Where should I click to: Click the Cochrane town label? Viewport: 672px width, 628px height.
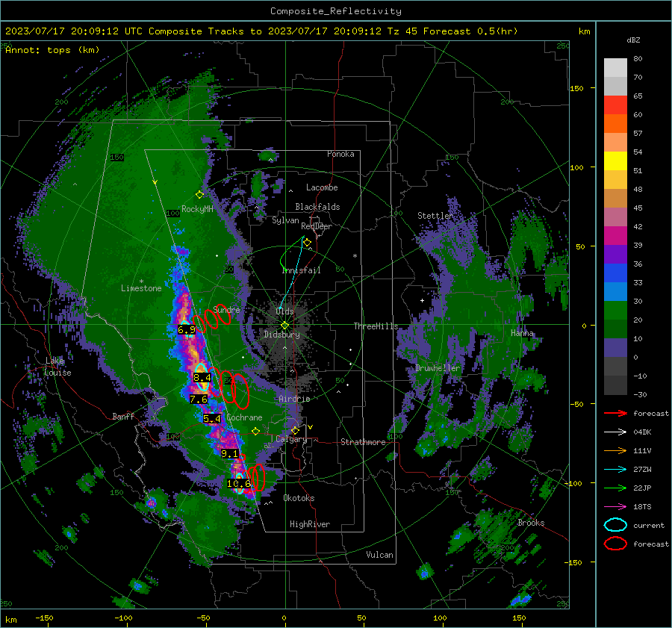tap(244, 417)
